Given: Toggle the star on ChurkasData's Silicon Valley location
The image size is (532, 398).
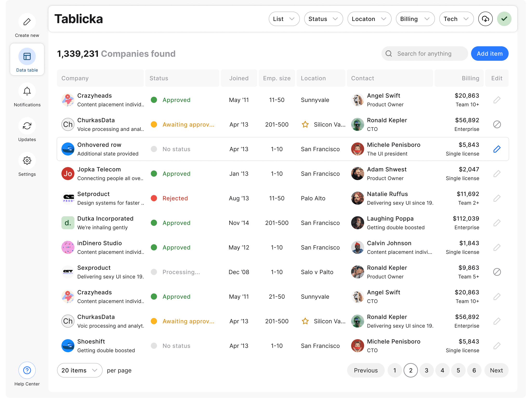Looking at the screenshot, I should [305, 124].
